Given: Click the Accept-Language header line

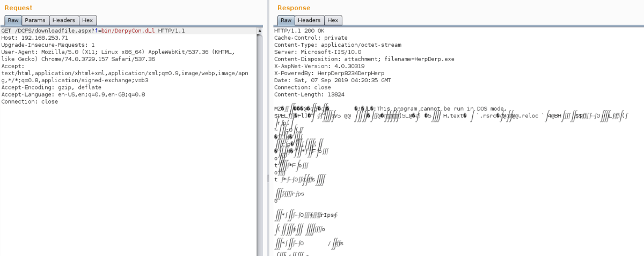Looking at the screenshot, I should [73, 94].
